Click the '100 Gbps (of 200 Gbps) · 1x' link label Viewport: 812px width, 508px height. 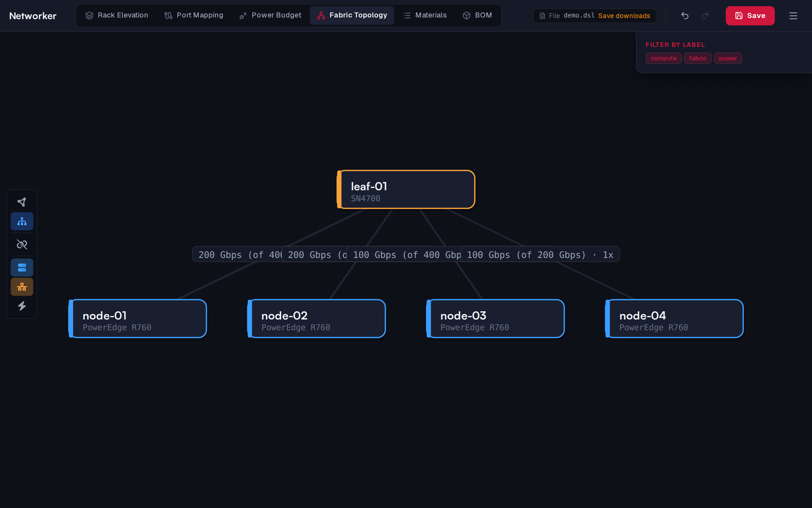(540, 254)
